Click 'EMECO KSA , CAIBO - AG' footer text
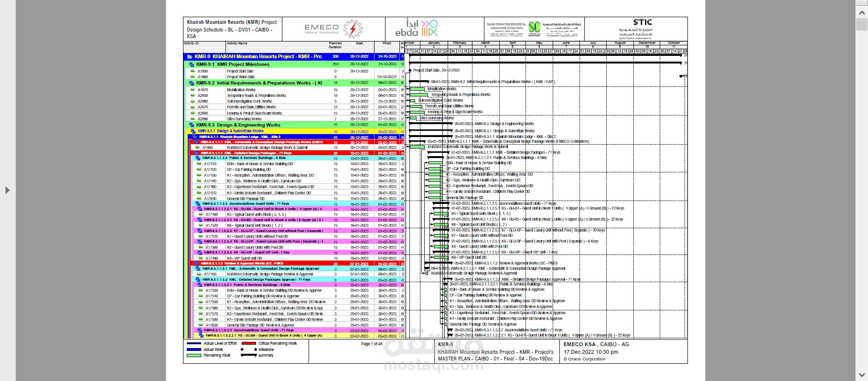The width and height of the screenshot is (868, 381). coord(596,344)
